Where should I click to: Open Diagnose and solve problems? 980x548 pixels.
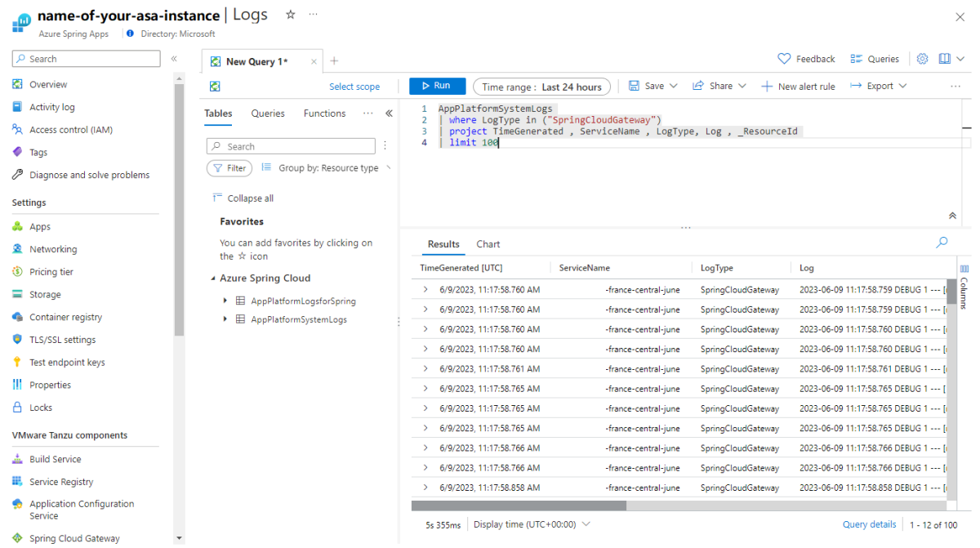[89, 175]
